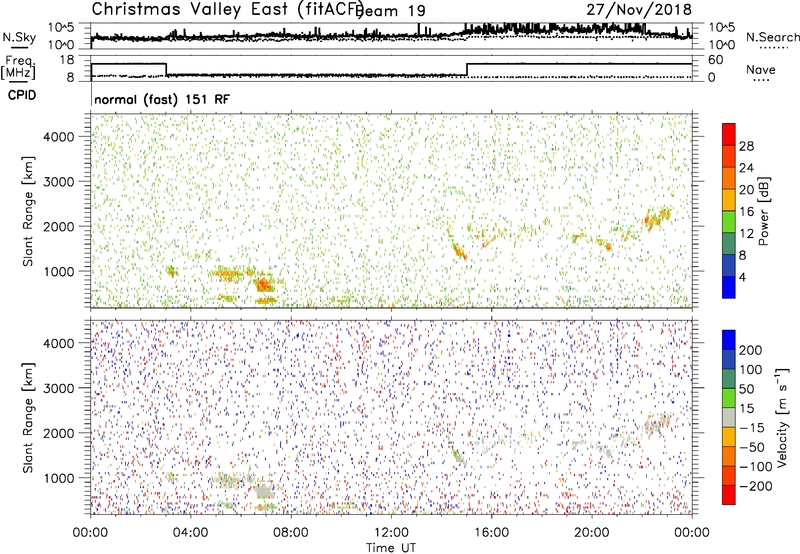
Task: Click the '08:00' time tick label
Action: [291, 533]
